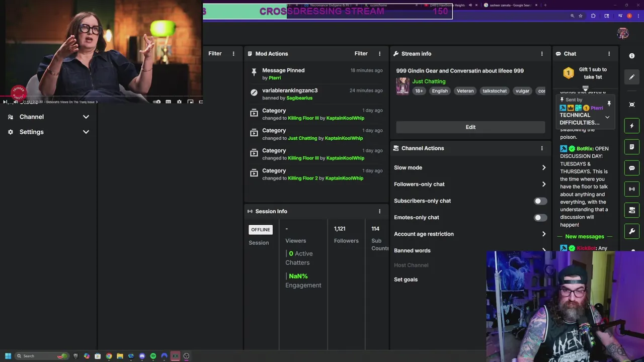Click the lightning bolt quick actions icon
Screen dimensions: 644x362
(632, 126)
